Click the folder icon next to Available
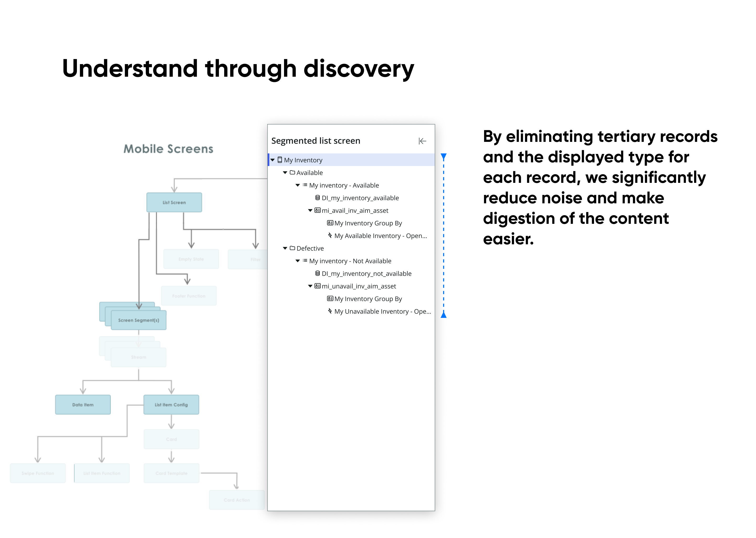 292,172
